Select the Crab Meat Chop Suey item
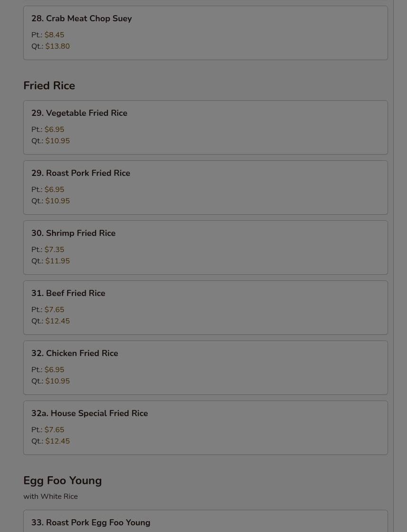 click(x=205, y=33)
